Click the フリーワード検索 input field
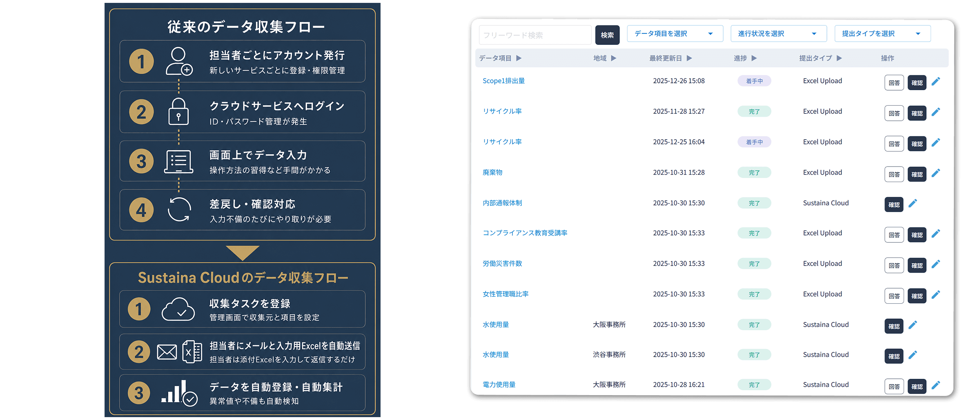The image size is (980, 420). click(x=535, y=35)
